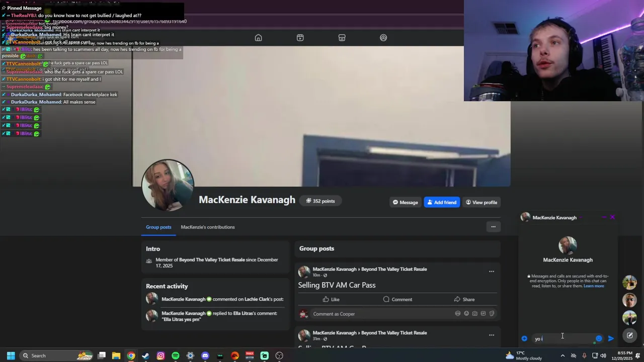Click the taskbar Search box
Image resolution: width=644 pixels, height=362 pixels.
point(57,355)
